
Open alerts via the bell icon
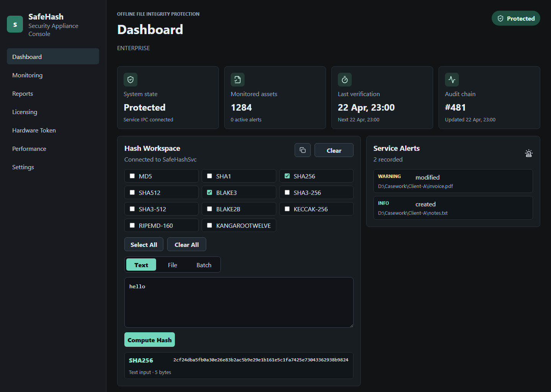click(x=529, y=153)
